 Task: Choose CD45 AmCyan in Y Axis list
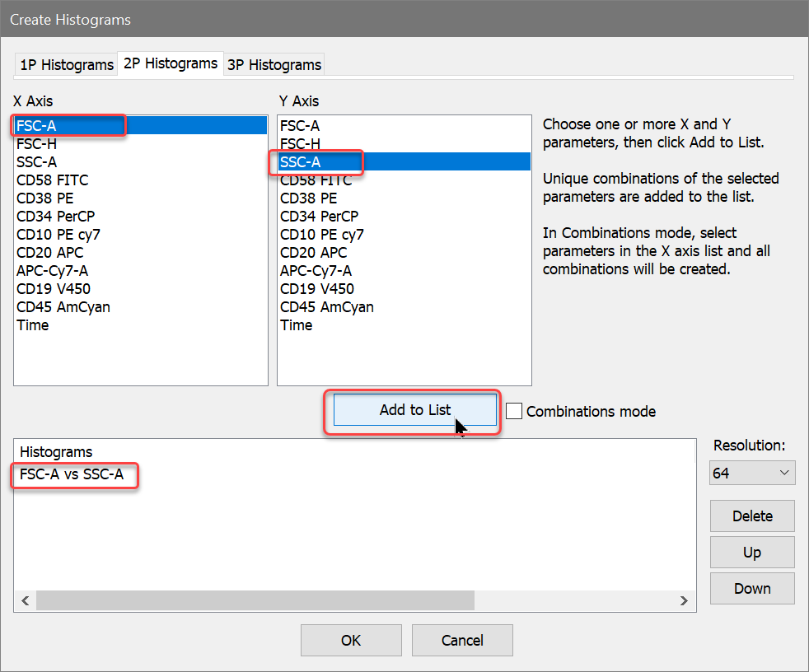click(326, 307)
